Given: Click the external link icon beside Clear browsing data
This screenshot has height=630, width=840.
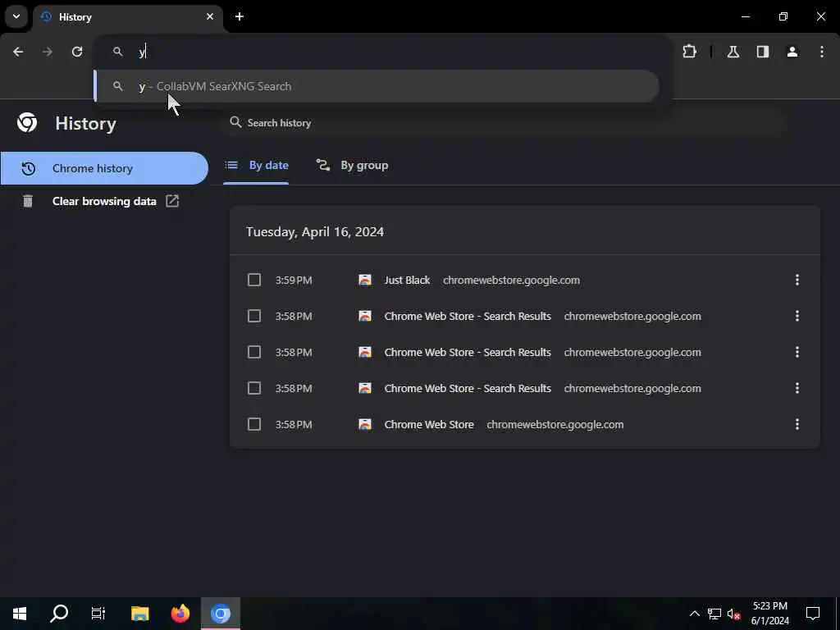Looking at the screenshot, I should (172, 201).
